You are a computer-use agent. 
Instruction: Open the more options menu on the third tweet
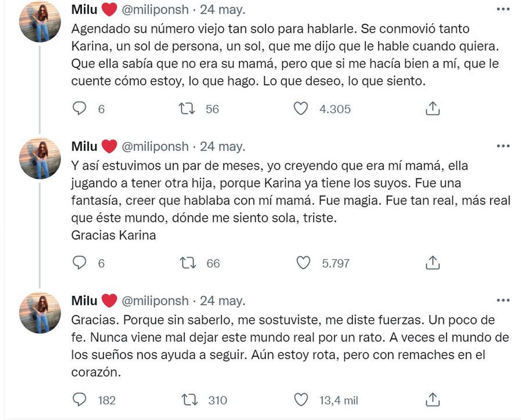[x=502, y=300]
